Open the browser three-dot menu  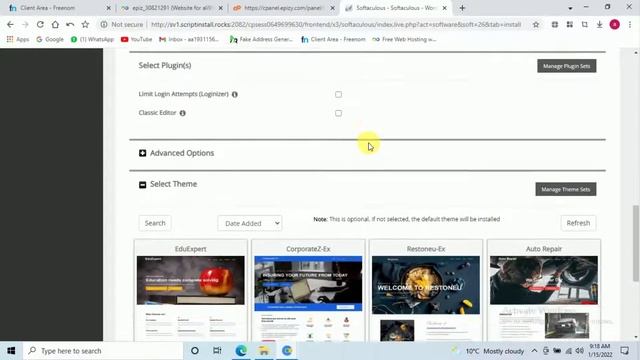pos(630,24)
